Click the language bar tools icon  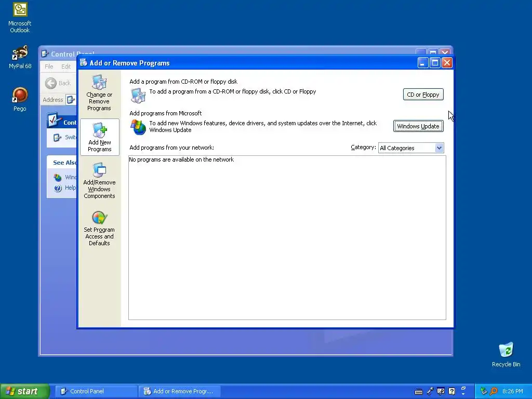441,392
